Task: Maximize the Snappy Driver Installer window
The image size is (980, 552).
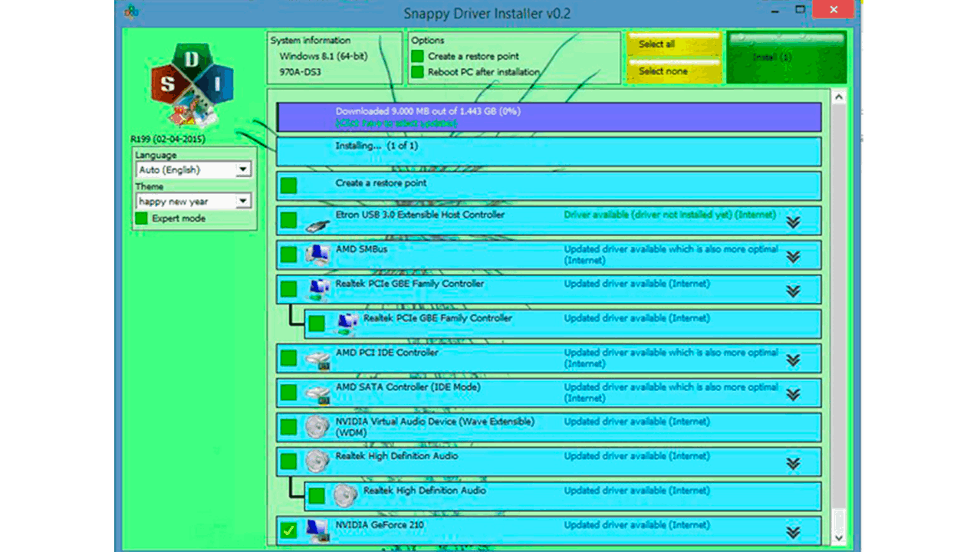Action: pos(800,10)
